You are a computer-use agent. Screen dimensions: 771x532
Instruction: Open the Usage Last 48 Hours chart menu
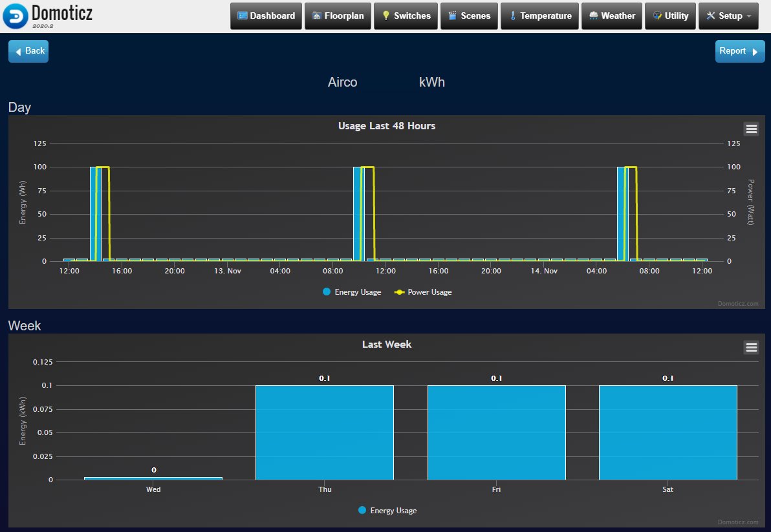[752, 129]
